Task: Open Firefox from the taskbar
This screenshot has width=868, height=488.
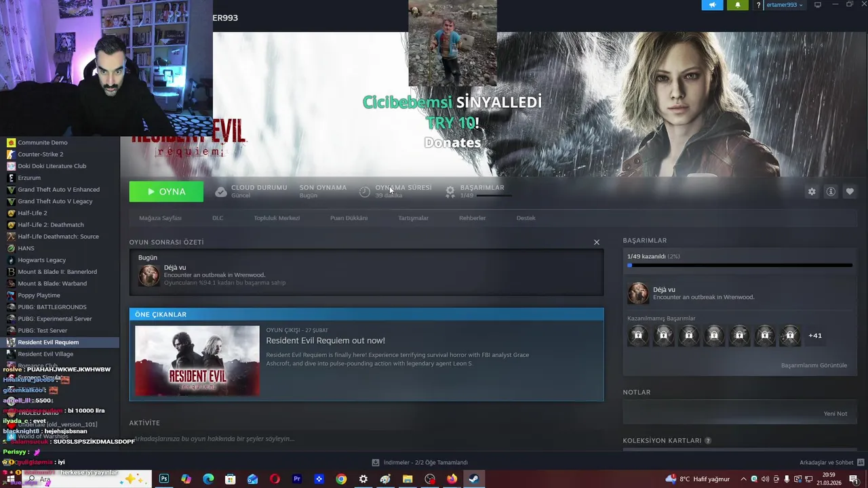Action: (x=452, y=479)
